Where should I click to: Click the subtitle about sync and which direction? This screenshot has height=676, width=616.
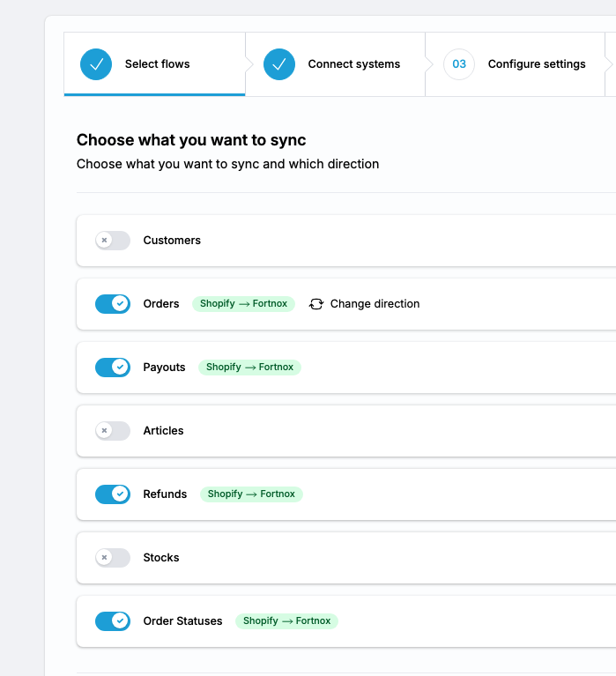[228, 164]
